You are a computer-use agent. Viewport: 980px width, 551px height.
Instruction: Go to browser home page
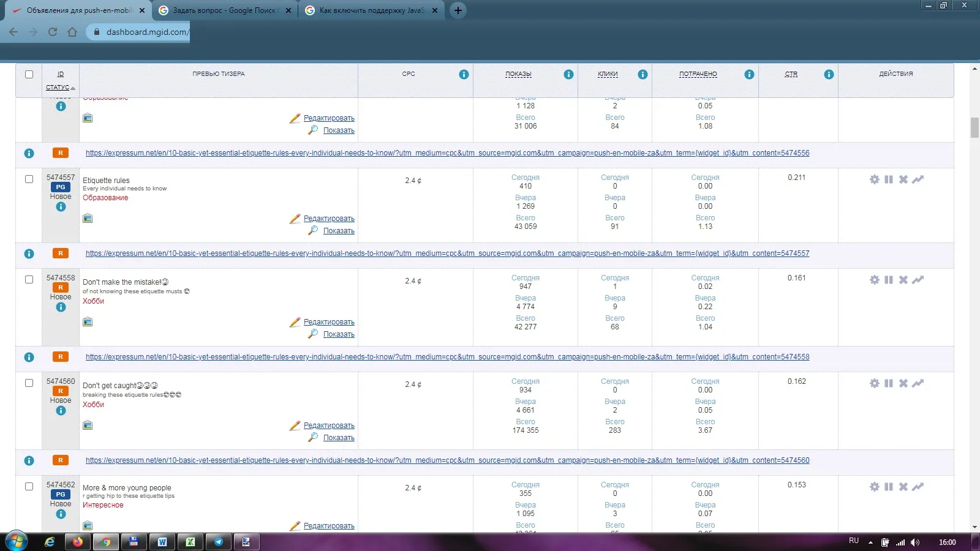tap(72, 32)
